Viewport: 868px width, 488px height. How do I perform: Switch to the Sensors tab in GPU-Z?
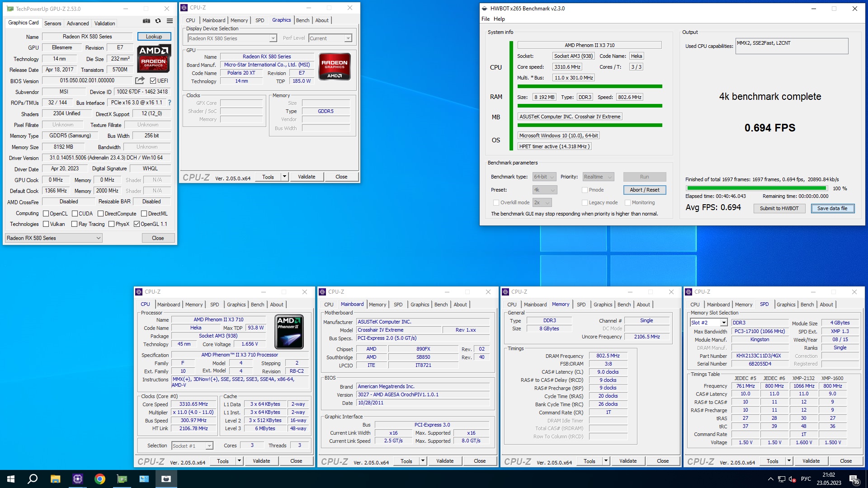[52, 23]
